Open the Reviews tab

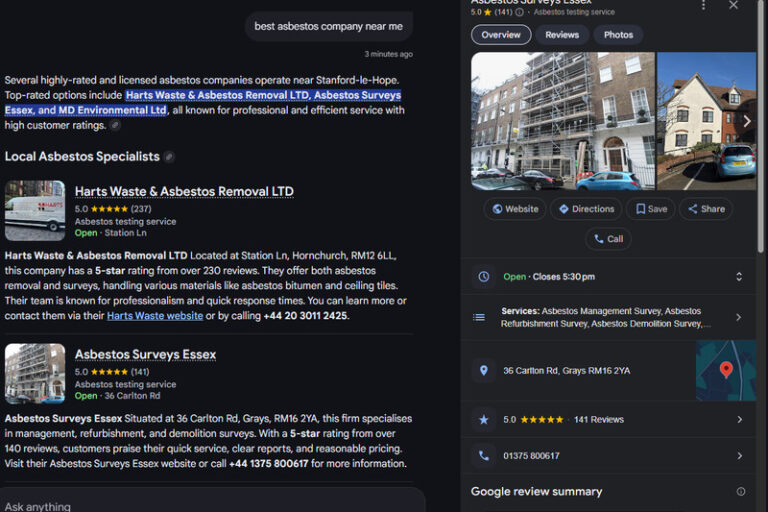[x=562, y=35]
